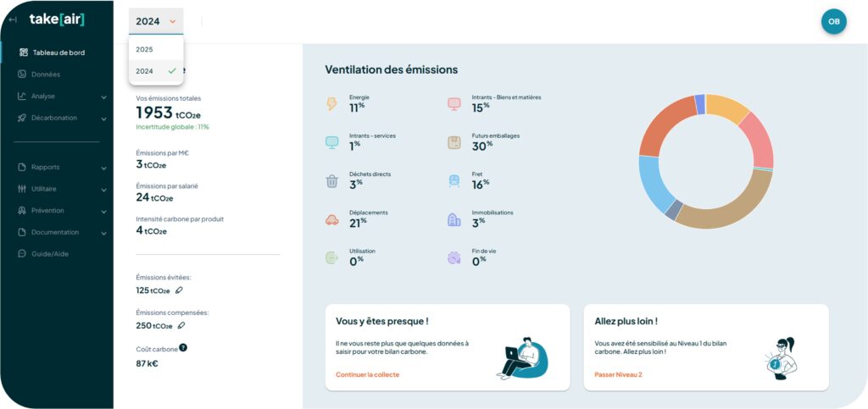Click the Futurs emballages box icon
Image resolution: width=868 pixels, height=409 pixels.
[x=454, y=142]
